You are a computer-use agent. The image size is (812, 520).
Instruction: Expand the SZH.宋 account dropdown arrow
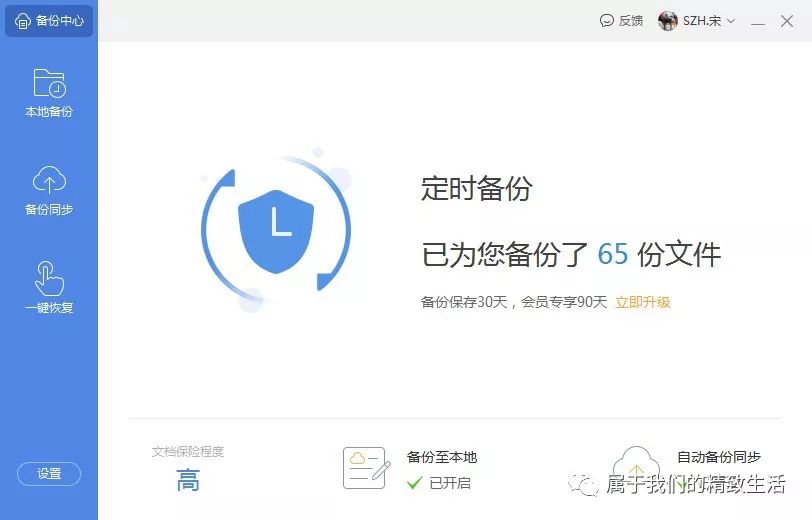point(731,21)
